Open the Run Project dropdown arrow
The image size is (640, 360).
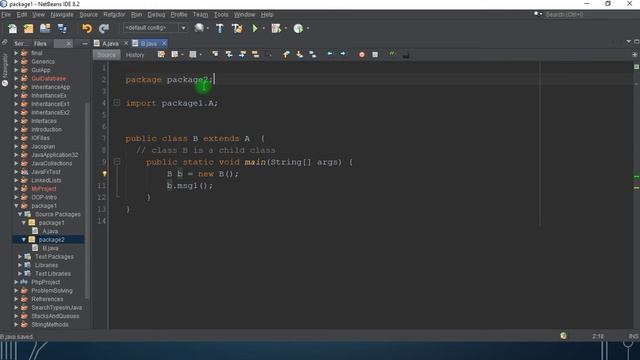[x=264, y=28]
